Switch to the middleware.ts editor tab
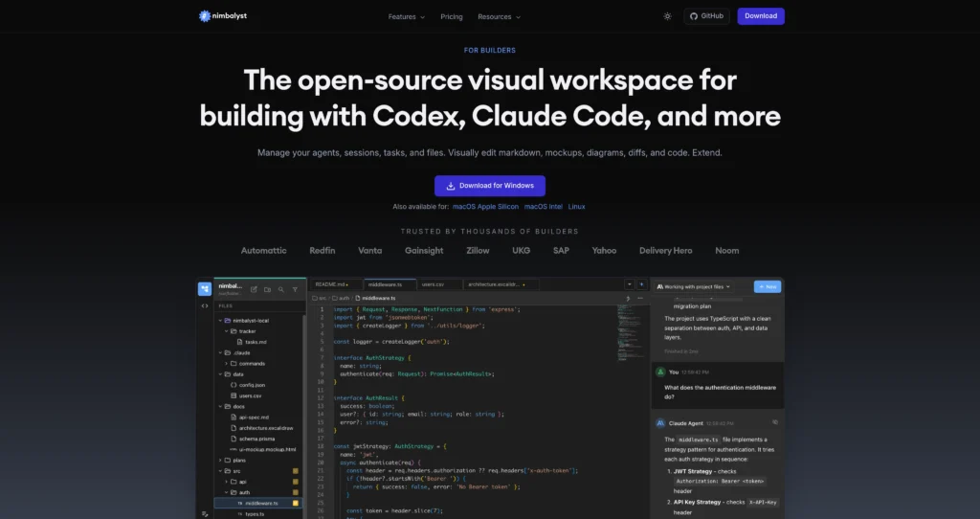This screenshot has width=980, height=519. pyautogui.click(x=390, y=284)
